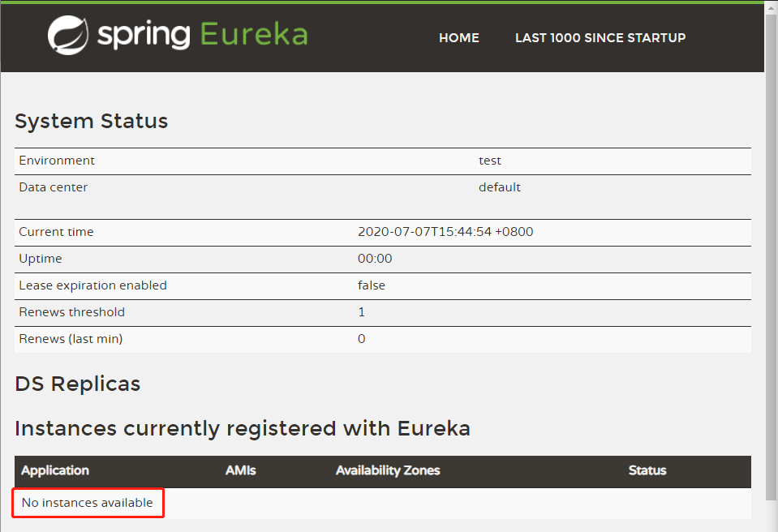The image size is (778, 532).
Task: Click the Status column header
Action: [x=647, y=470]
